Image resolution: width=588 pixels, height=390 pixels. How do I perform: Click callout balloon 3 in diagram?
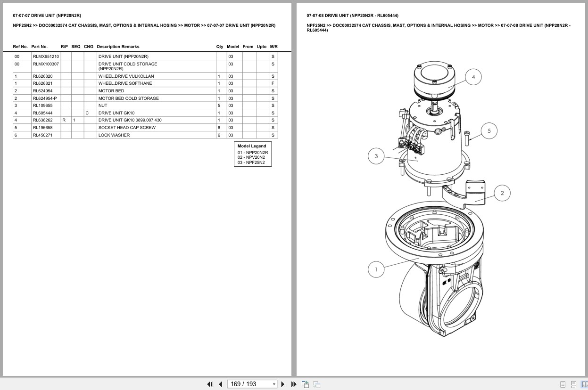click(x=376, y=156)
